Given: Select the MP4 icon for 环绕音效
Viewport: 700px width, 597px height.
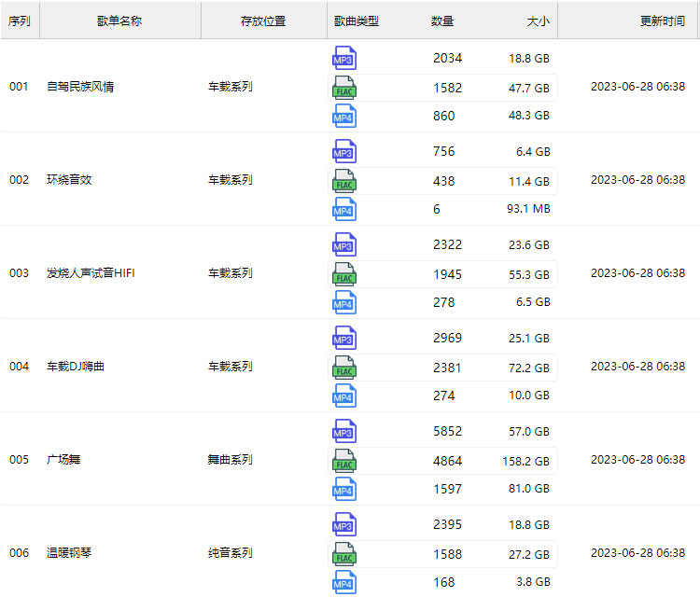Looking at the screenshot, I should [344, 209].
